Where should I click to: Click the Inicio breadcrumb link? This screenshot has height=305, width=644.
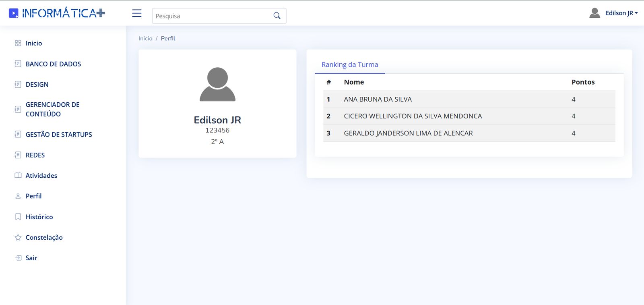(x=145, y=38)
